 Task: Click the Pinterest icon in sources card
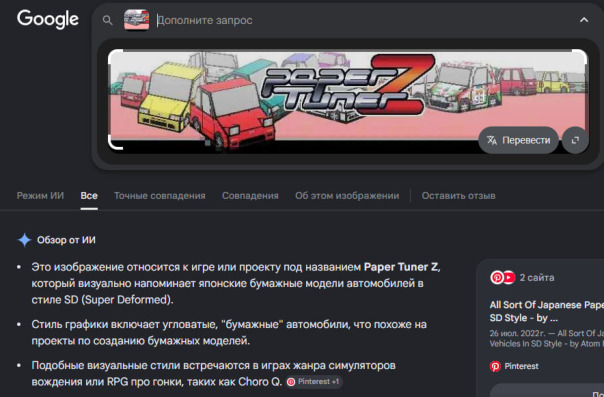[497, 277]
